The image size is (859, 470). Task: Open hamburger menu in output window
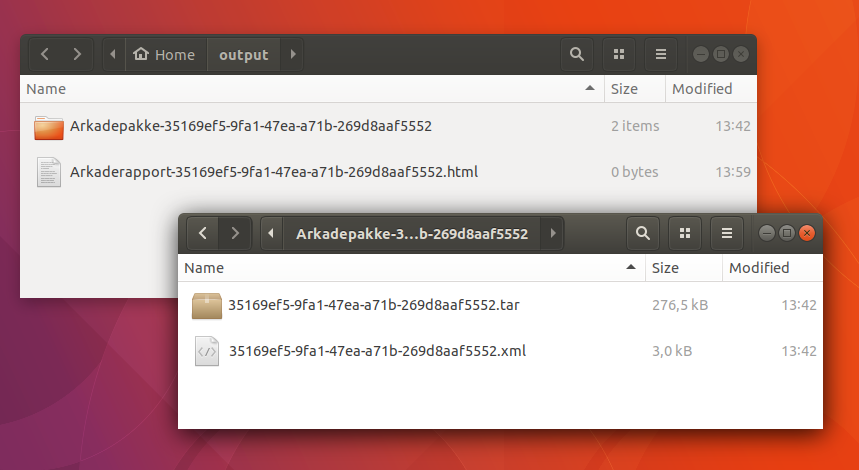tap(661, 54)
